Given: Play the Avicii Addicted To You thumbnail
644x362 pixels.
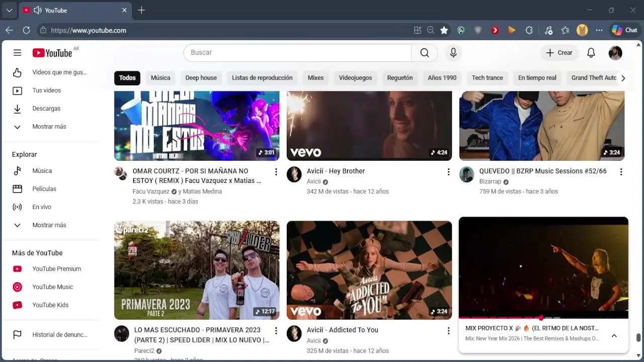Looking at the screenshot, I should point(369,270).
